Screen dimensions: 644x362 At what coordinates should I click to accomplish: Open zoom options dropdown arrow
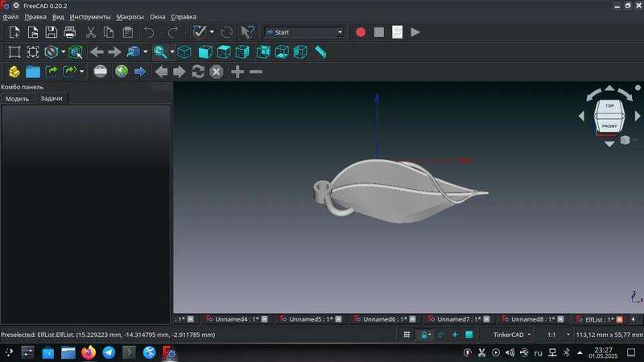point(172,52)
